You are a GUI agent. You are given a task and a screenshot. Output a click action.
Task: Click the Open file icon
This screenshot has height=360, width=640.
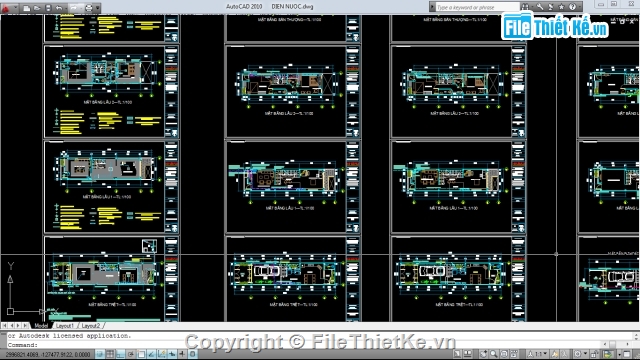tap(37, 8)
